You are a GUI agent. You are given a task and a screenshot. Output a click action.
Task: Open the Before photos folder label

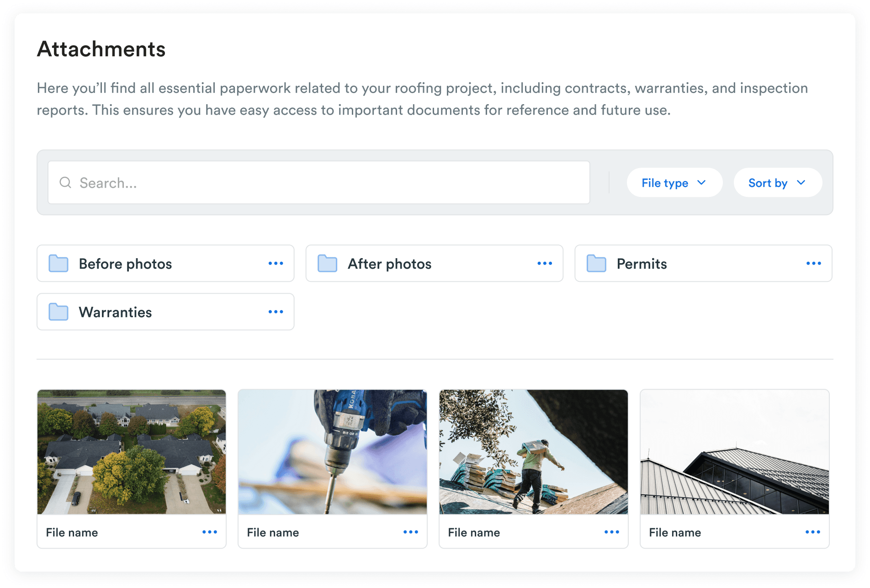125,264
